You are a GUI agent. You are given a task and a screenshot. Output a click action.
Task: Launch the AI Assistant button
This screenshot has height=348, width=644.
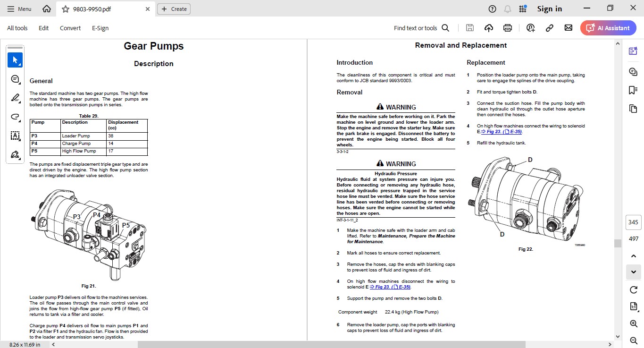click(x=608, y=28)
